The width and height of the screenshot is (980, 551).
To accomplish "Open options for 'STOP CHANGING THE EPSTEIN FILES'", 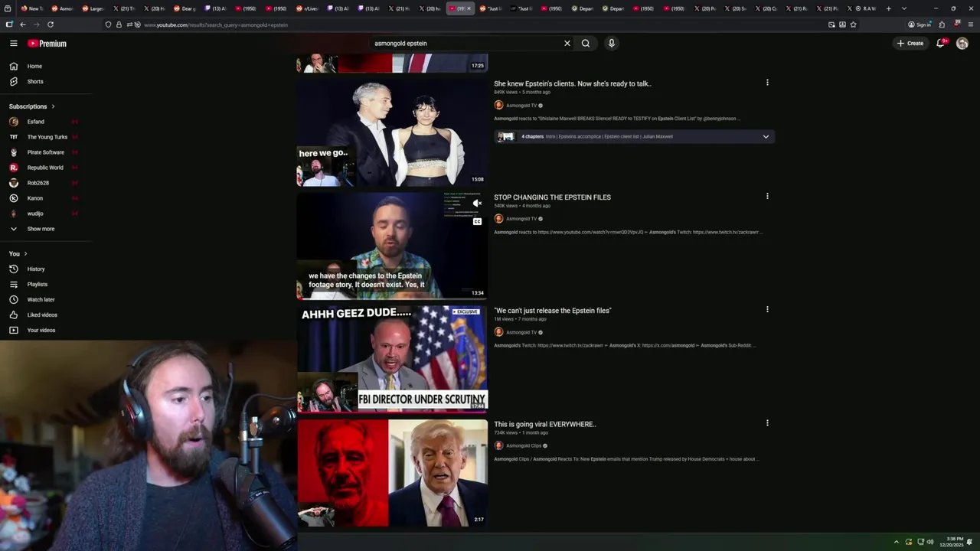I will click(767, 196).
